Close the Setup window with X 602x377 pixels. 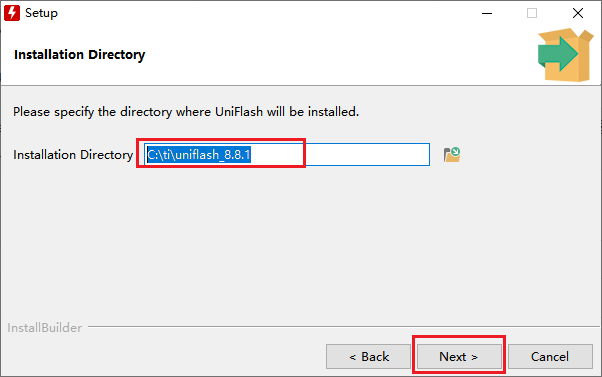577,13
